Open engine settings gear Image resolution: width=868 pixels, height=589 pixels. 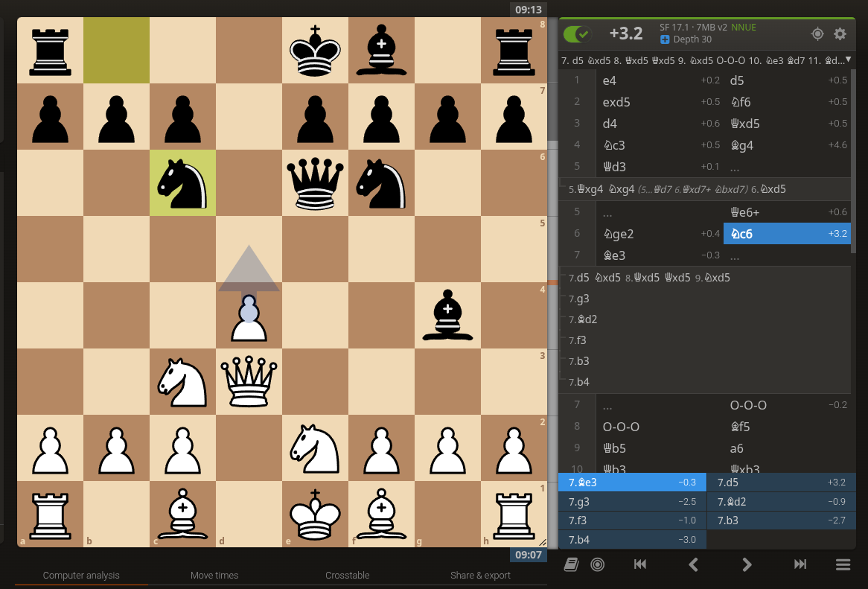pyautogui.click(x=840, y=34)
